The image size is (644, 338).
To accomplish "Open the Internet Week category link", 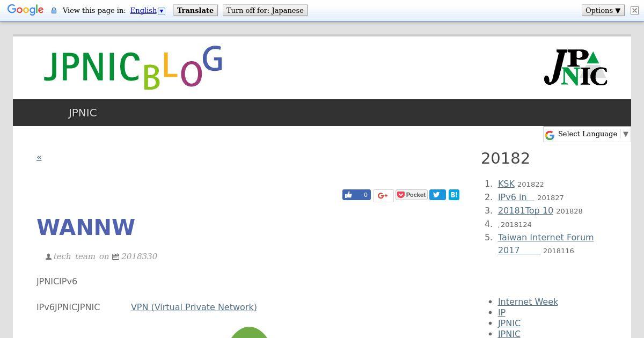I will tap(528, 302).
